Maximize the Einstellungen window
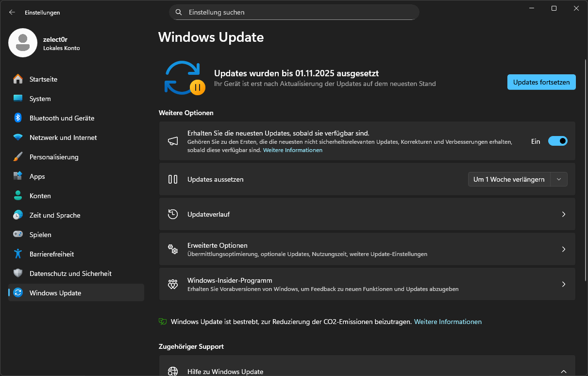Image resolution: width=588 pixels, height=376 pixels. coord(554,8)
